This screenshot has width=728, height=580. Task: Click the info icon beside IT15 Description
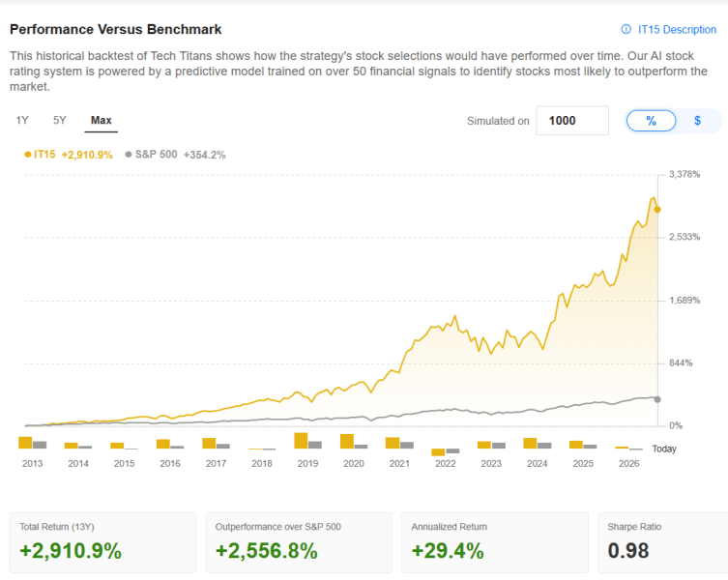click(x=626, y=30)
